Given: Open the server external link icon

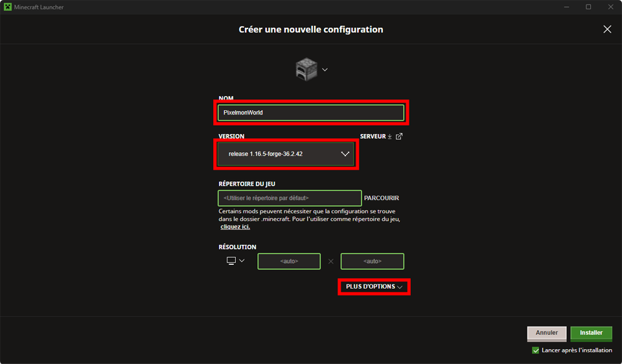Looking at the screenshot, I should coord(399,137).
